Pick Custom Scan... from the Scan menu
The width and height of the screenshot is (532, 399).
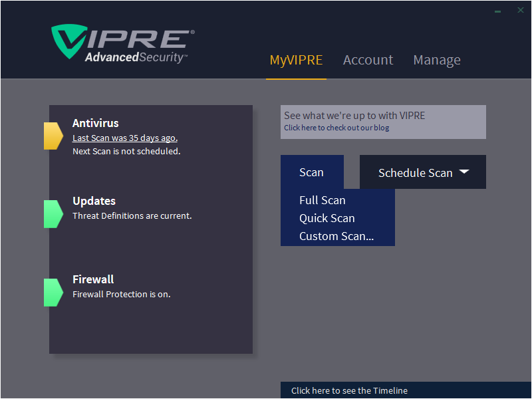click(x=336, y=236)
